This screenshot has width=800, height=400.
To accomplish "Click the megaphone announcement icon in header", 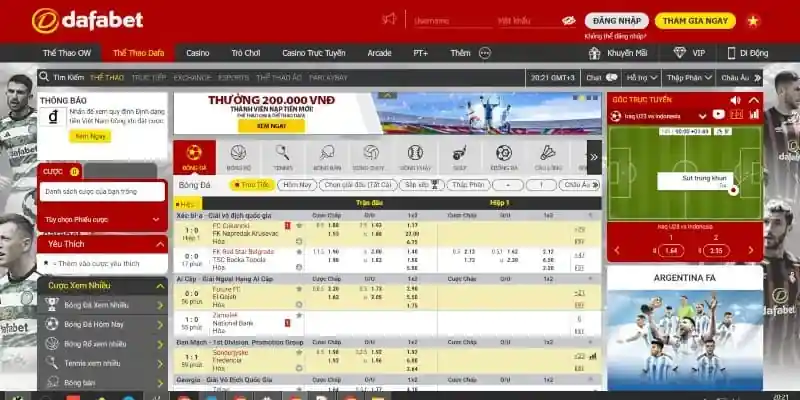I will tap(389, 19).
